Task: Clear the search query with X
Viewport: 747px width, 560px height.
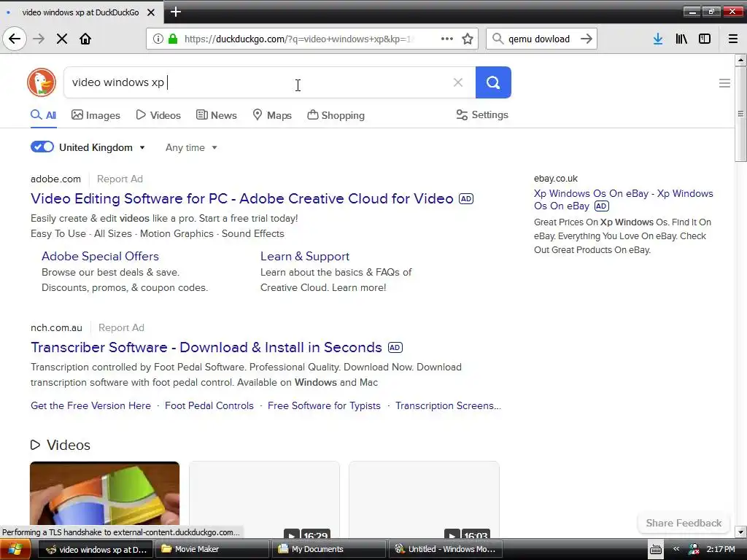Action: coord(458,82)
